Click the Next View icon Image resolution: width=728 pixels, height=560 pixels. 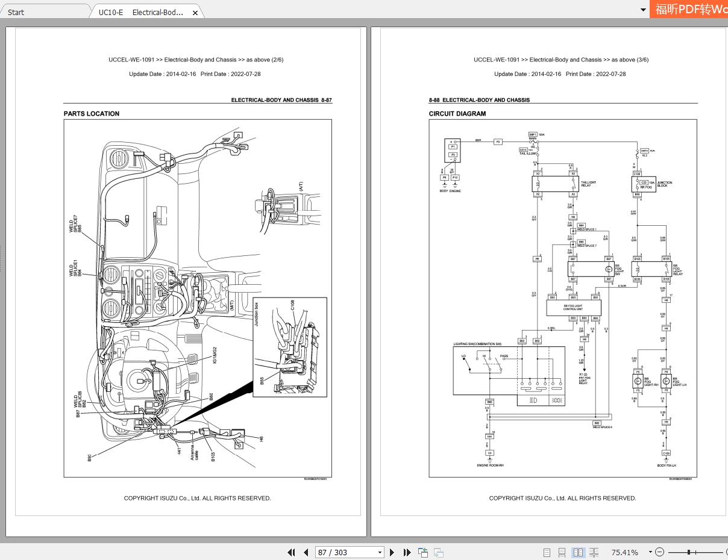click(438, 552)
